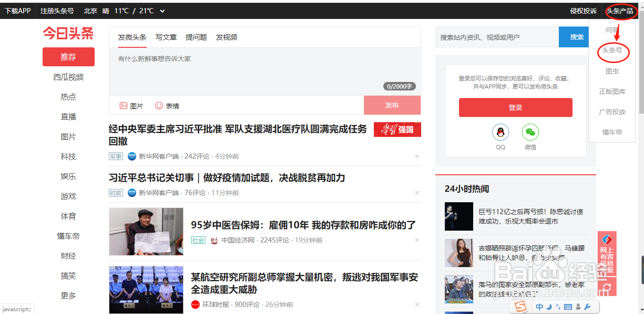Open the 网上有害信息举报 side banner
Screen dimensions: 644x314
click(x=607, y=254)
